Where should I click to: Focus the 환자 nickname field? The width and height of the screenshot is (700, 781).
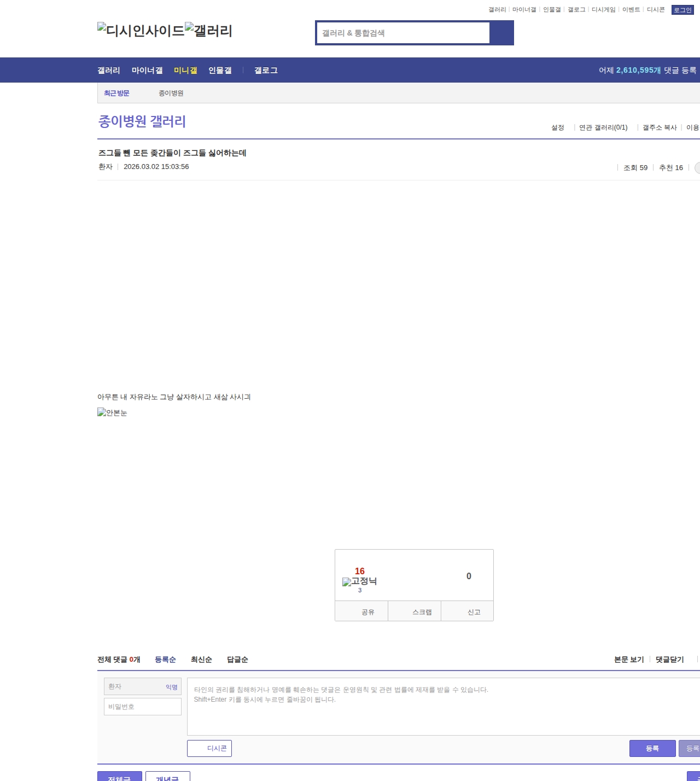tap(143, 686)
